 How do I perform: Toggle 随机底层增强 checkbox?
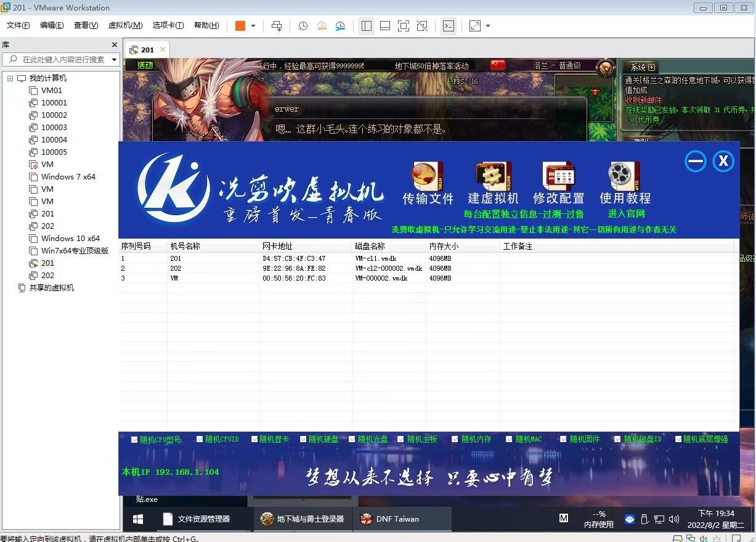point(678,440)
